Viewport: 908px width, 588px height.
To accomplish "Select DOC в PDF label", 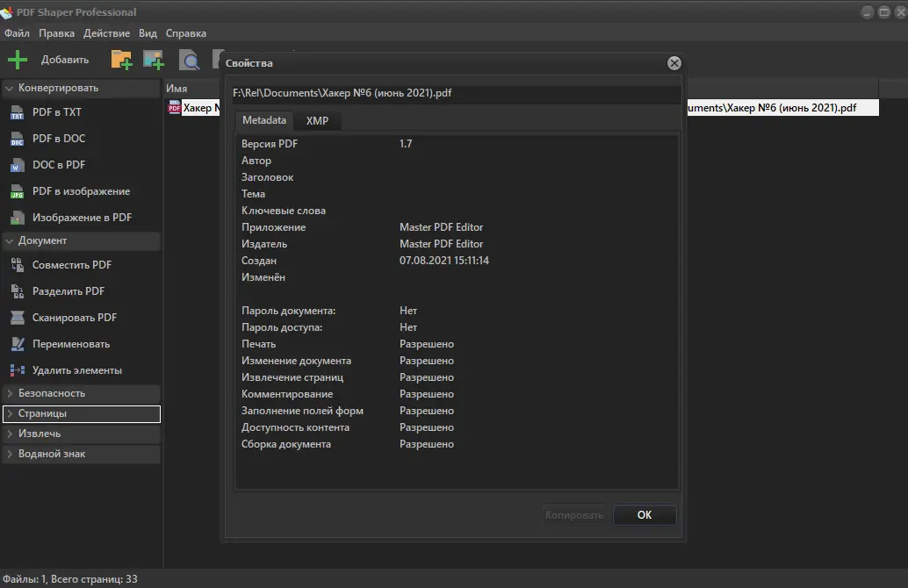I will point(59,165).
